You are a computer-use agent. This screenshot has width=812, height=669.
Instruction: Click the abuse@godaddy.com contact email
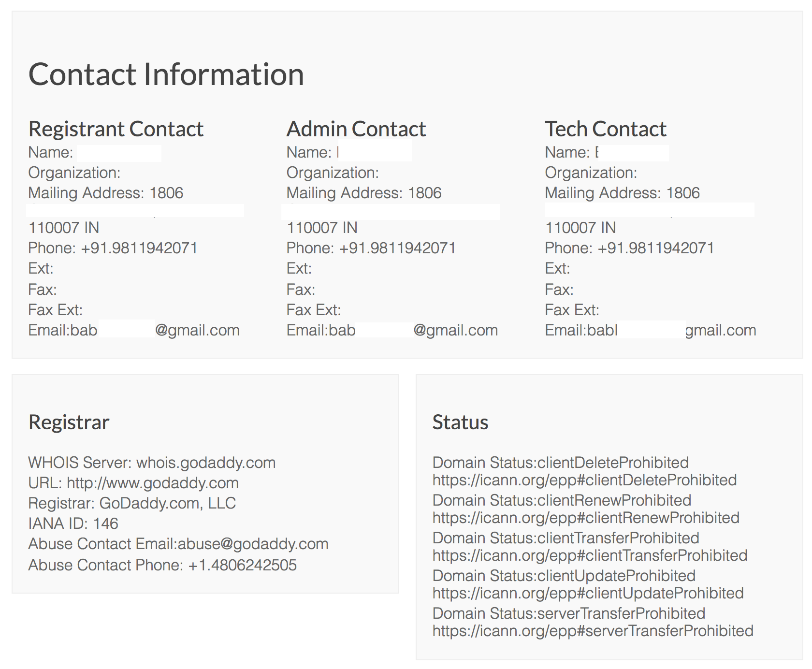coord(253,544)
